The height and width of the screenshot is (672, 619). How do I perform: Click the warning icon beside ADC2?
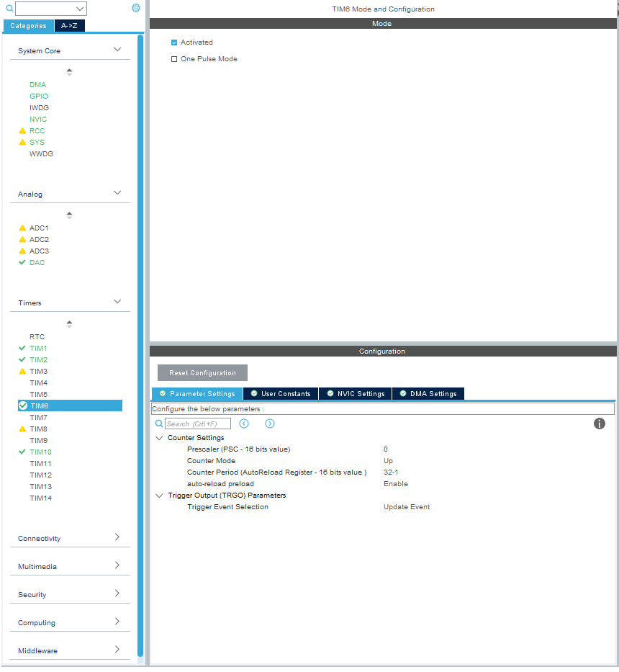tap(23, 240)
